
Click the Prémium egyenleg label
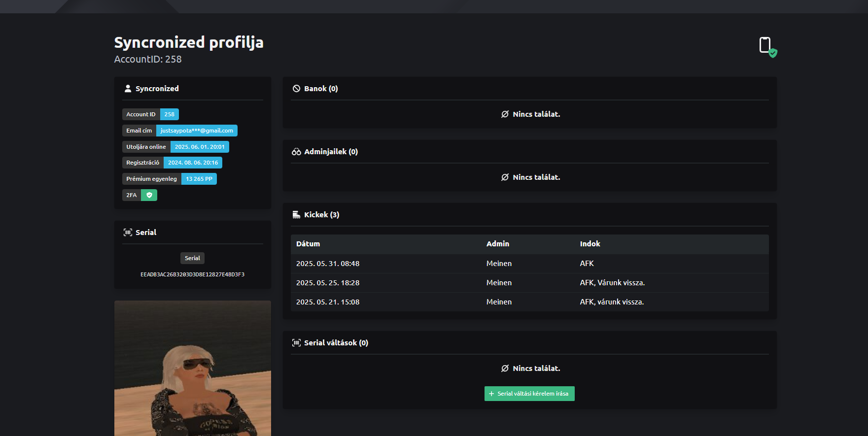click(x=152, y=179)
